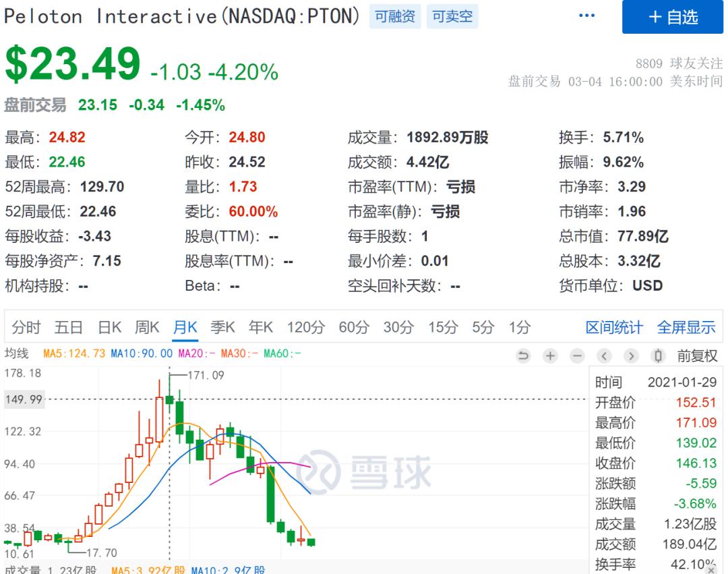The width and height of the screenshot is (728, 574).
Task: Click the 换手率 42.10% in tooltip panel
Action: [656, 565]
